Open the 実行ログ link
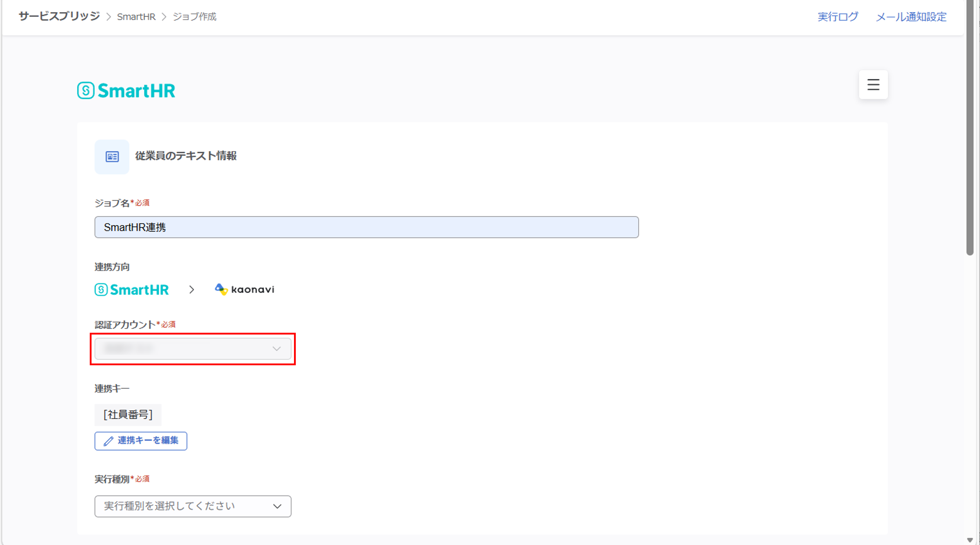The height and width of the screenshot is (545, 980). [x=838, y=17]
